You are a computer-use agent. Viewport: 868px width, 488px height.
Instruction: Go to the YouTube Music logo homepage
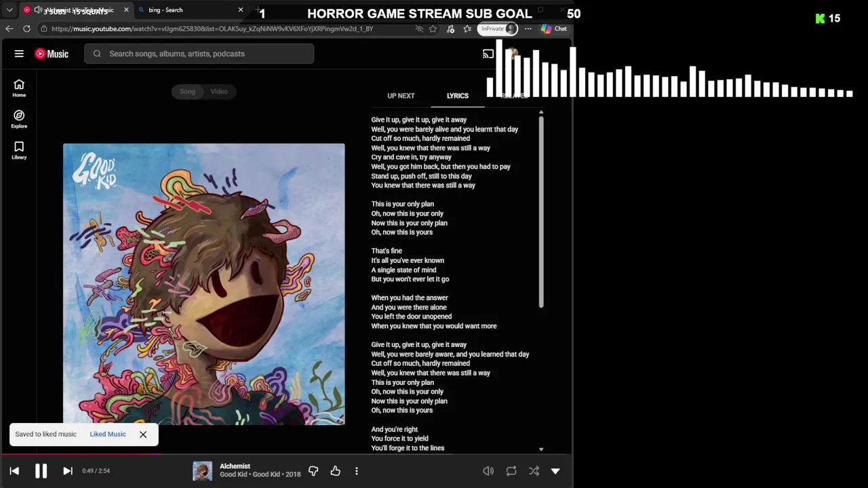coord(52,54)
